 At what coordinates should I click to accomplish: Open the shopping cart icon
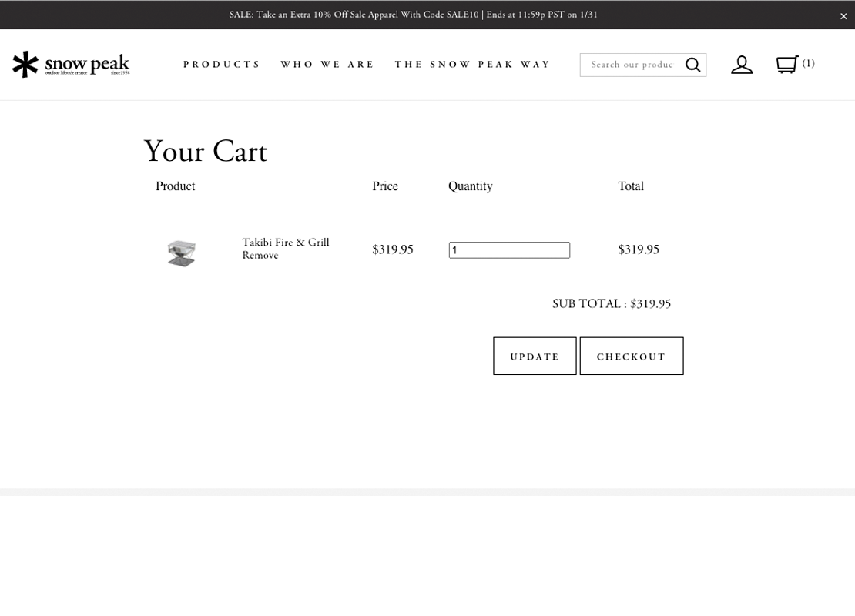point(786,64)
